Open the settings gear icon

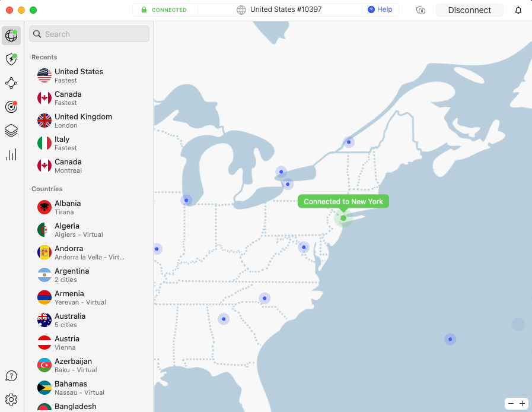[x=11, y=400]
